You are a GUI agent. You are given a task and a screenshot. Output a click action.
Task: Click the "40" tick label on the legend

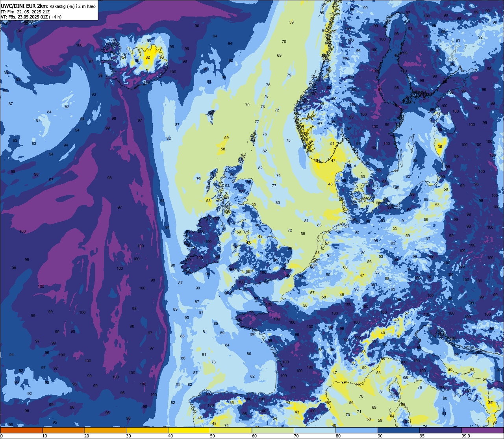click(170, 436)
